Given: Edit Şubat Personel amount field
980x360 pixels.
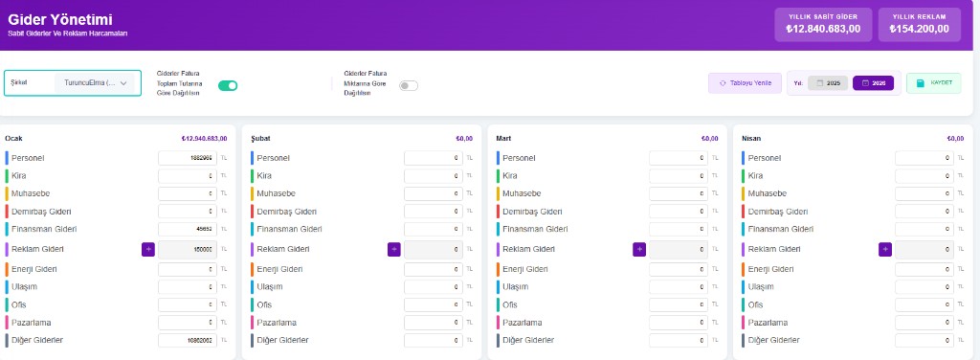Looking at the screenshot, I should (x=434, y=158).
